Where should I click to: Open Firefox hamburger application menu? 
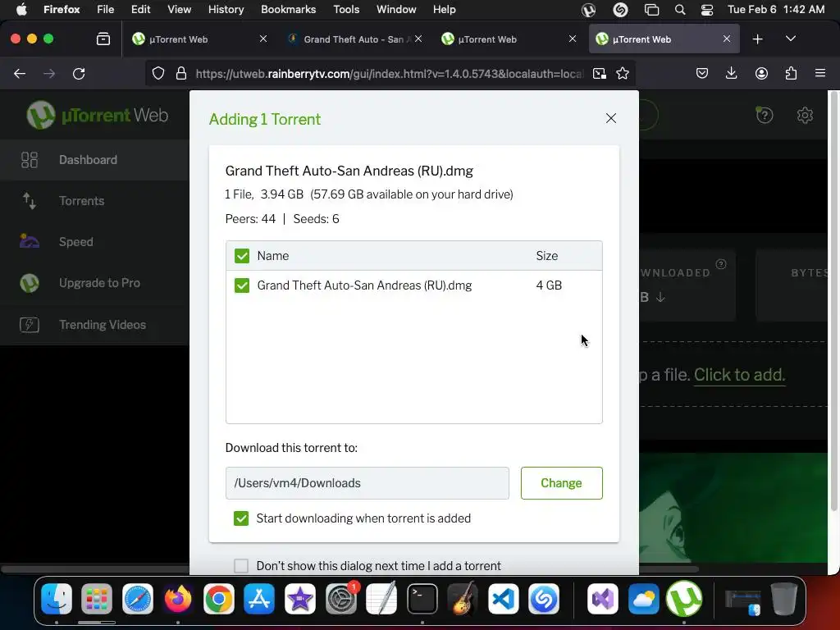819,73
